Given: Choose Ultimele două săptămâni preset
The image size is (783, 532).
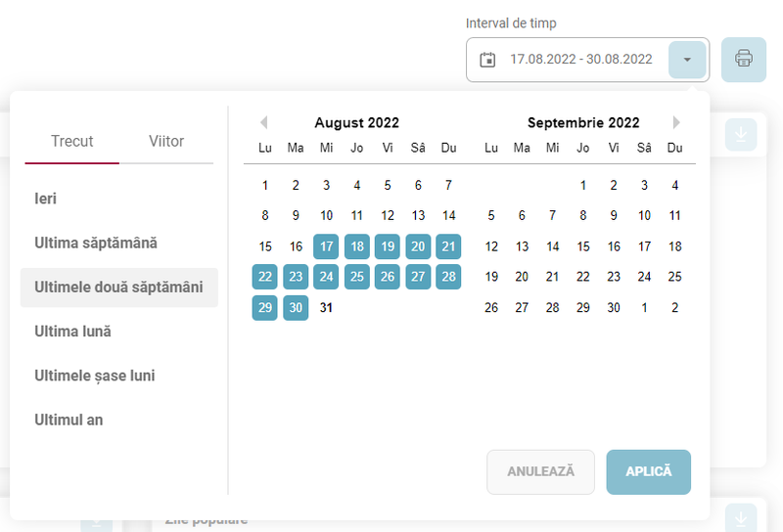Looking at the screenshot, I should [118, 288].
